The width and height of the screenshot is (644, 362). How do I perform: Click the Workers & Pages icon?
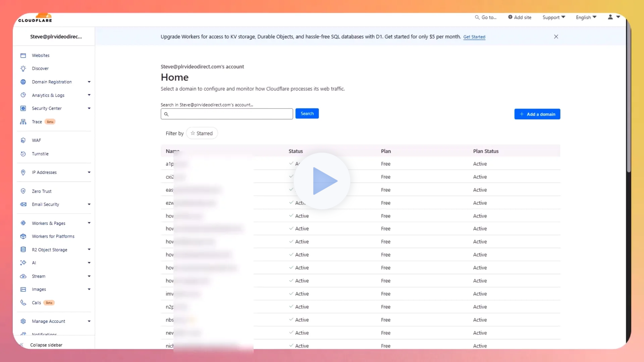(x=23, y=223)
